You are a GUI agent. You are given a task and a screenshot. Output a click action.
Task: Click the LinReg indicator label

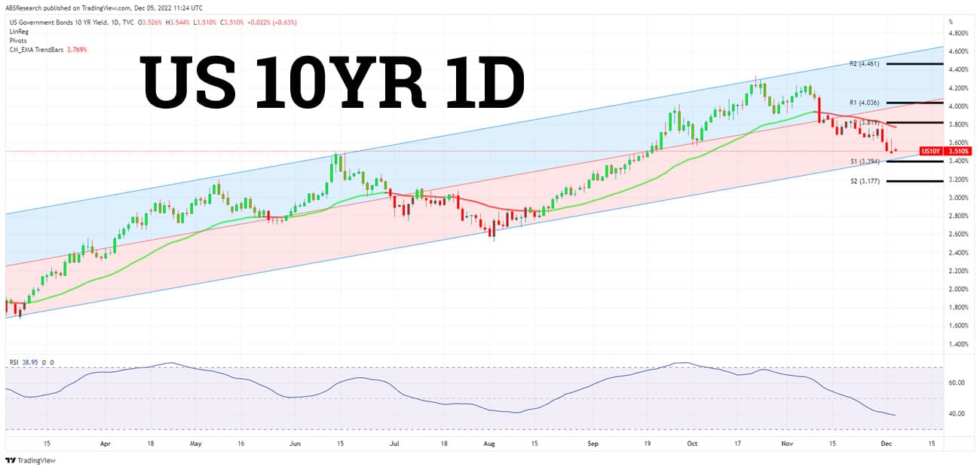[18, 32]
